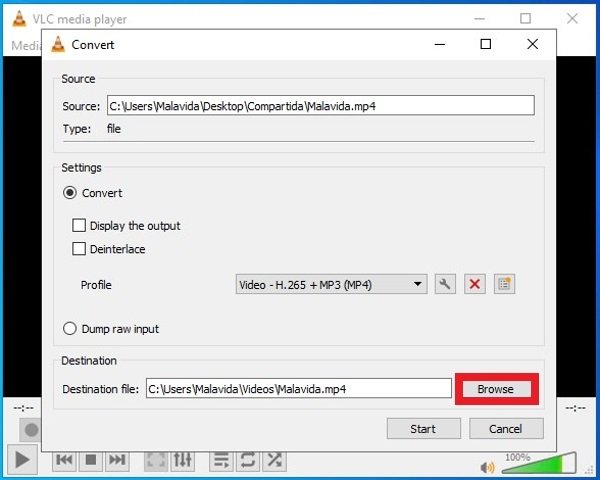Open the Profile dropdown list
Viewport: 600px width, 480px height.
click(331, 284)
